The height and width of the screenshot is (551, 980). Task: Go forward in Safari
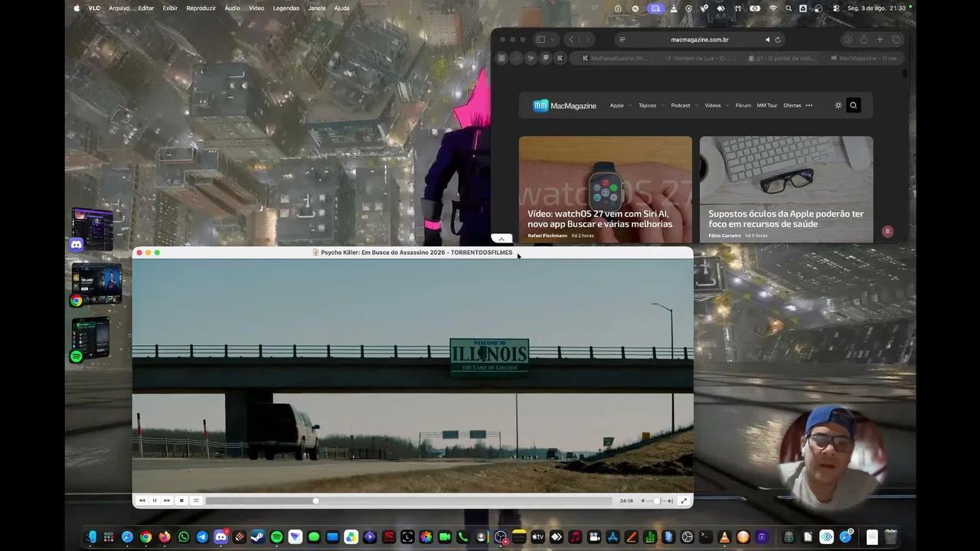pyautogui.click(x=587, y=40)
